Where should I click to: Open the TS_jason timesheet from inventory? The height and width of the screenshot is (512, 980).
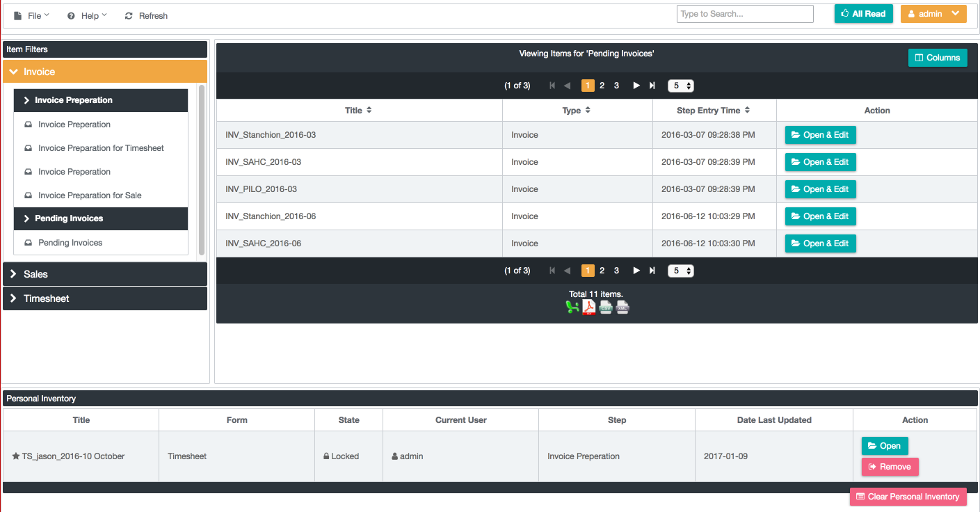tap(885, 446)
